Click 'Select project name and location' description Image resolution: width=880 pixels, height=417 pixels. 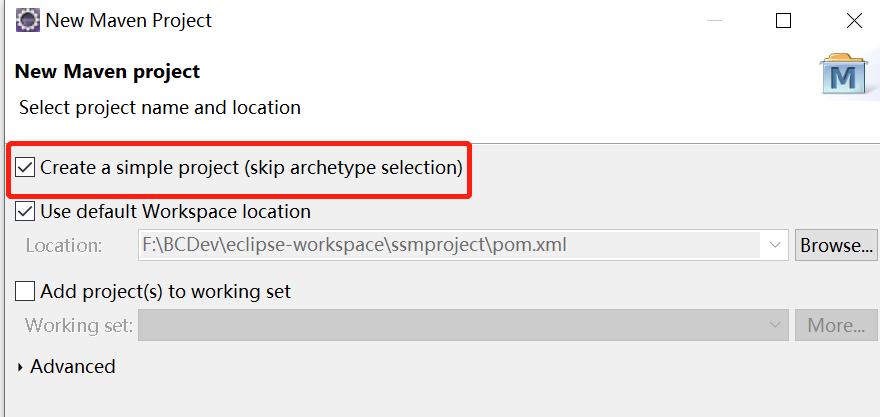tap(160, 107)
